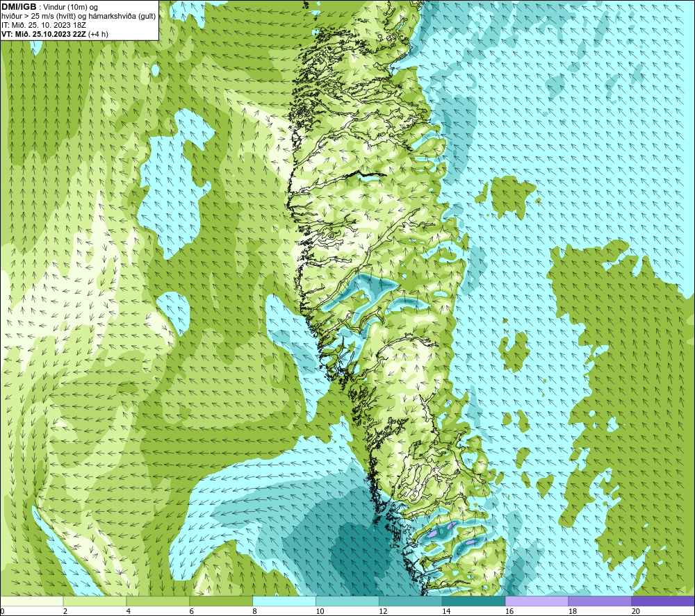Image resolution: width=695 pixels, height=616 pixels.
Task: Click the 'DMI/IGB : Vindur (10m) og' title line
Action: click(x=49, y=7)
